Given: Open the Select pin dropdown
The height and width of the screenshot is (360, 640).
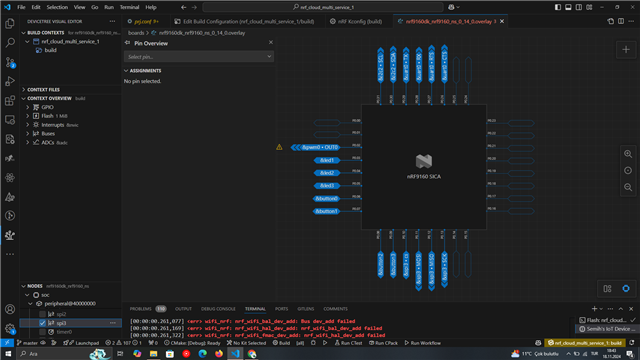Looking at the screenshot, I should pos(199,57).
